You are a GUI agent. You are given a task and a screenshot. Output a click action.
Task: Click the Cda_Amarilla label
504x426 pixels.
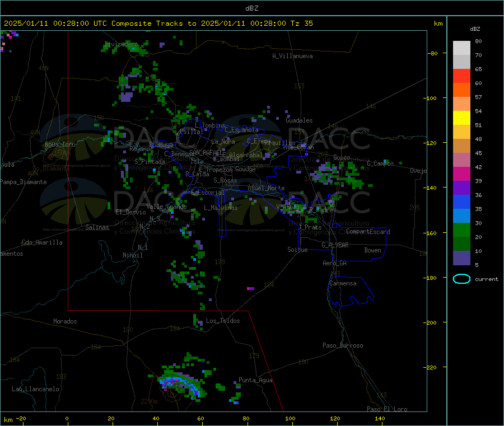point(42,242)
